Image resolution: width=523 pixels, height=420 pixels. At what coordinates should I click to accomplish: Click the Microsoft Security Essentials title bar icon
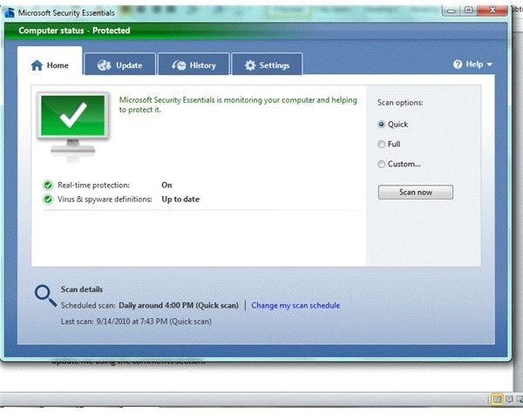pyautogui.click(x=10, y=13)
